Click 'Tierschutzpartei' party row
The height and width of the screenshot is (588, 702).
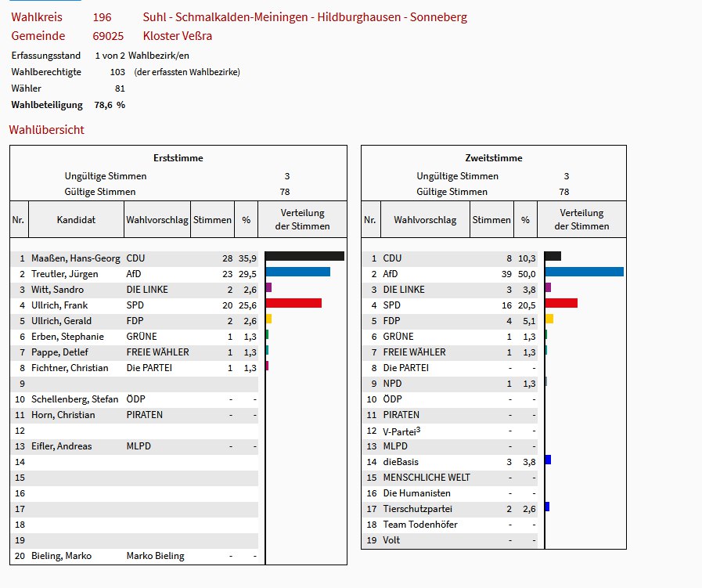(450, 509)
